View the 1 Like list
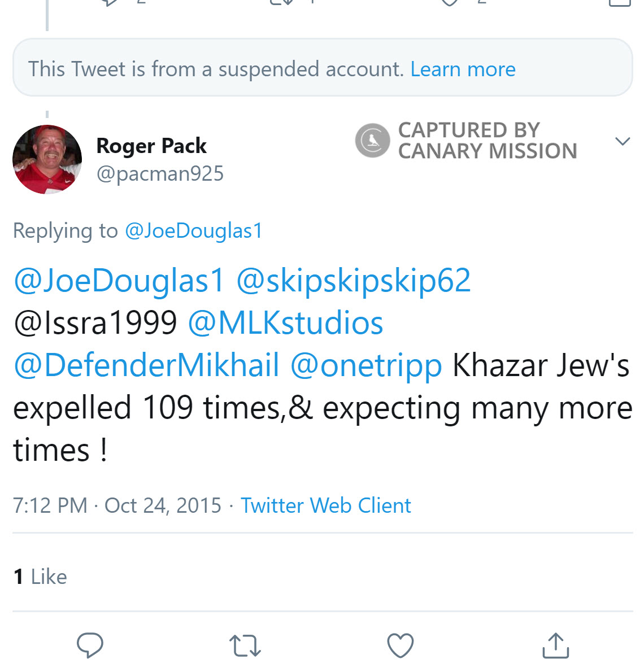Viewport: 640px width, 672px height. [40, 577]
